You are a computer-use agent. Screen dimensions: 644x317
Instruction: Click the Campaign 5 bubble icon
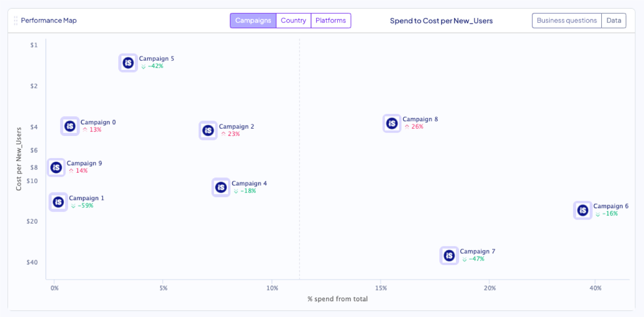(x=128, y=63)
